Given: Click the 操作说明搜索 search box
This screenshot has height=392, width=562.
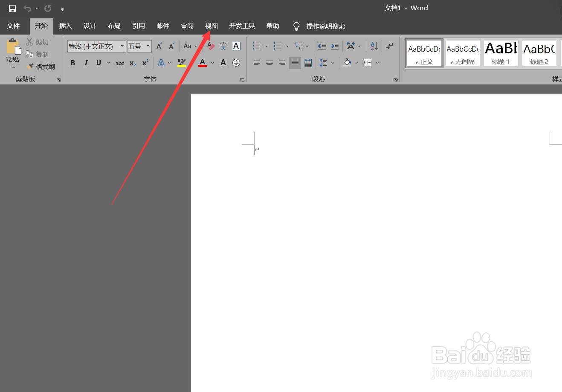Looking at the screenshot, I should point(326,26).
